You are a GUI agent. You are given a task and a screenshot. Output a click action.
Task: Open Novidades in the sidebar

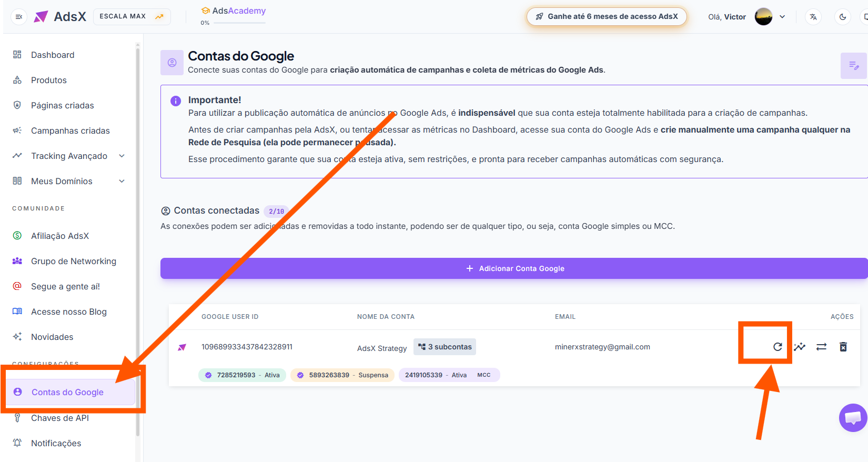[52, 337]
